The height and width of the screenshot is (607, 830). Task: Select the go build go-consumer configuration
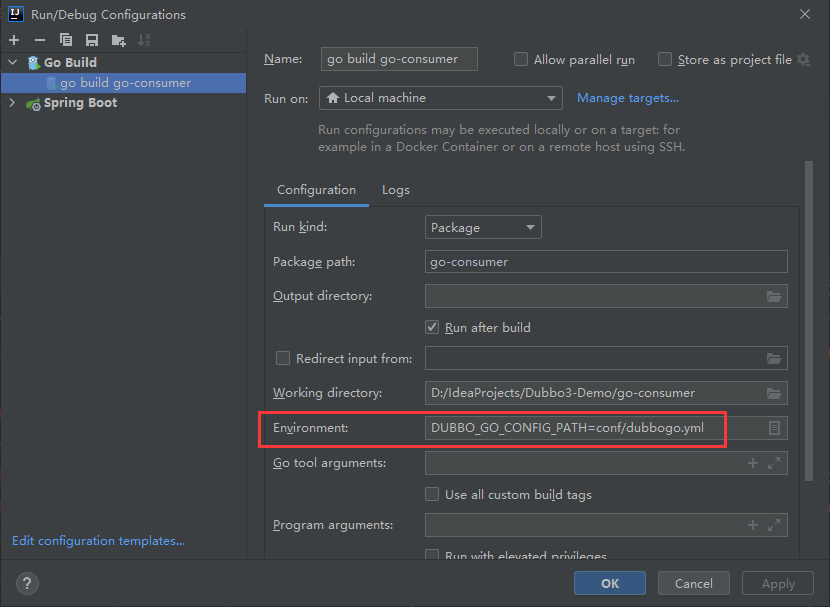tap(124, 83)
